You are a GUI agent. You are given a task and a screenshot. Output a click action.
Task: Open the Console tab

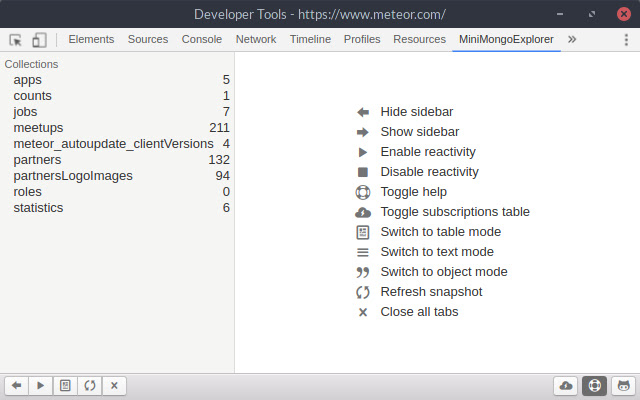click(202, 39)
